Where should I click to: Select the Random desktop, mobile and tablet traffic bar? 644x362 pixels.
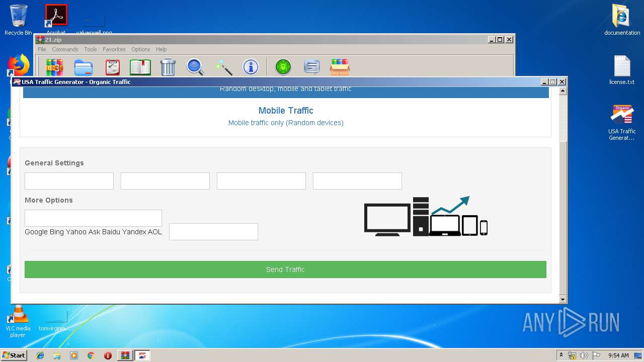tap(286, 92)
